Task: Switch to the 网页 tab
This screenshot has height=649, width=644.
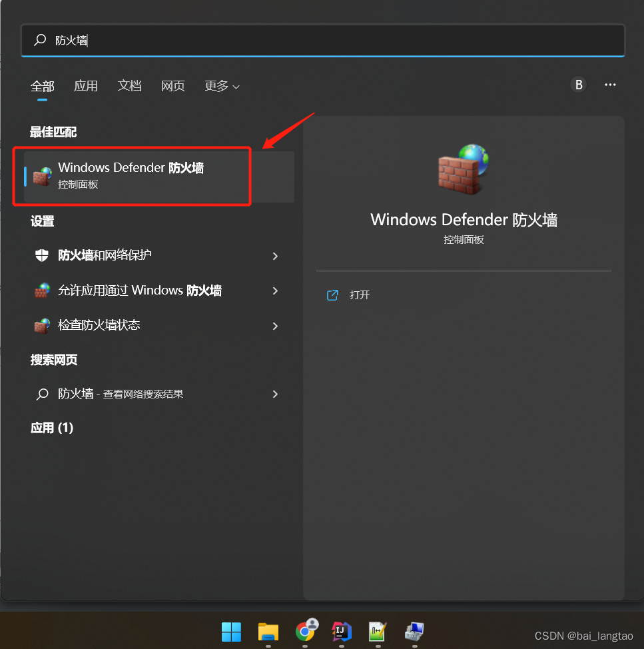Action: (173, 86)
